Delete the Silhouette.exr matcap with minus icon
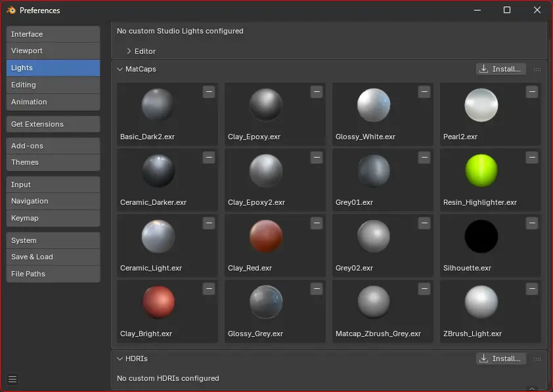This screenshot has width=553, height=392. coord(532,223)
